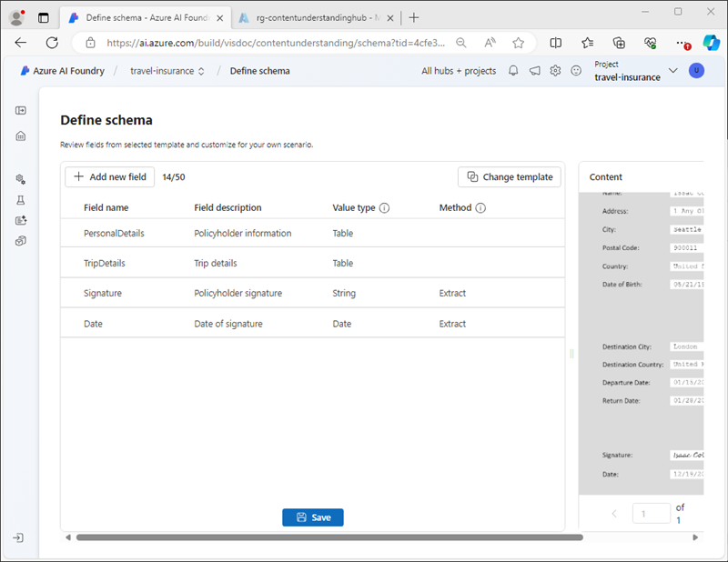Save the schema
The image size is (728, 562).
tap(313, 517)
